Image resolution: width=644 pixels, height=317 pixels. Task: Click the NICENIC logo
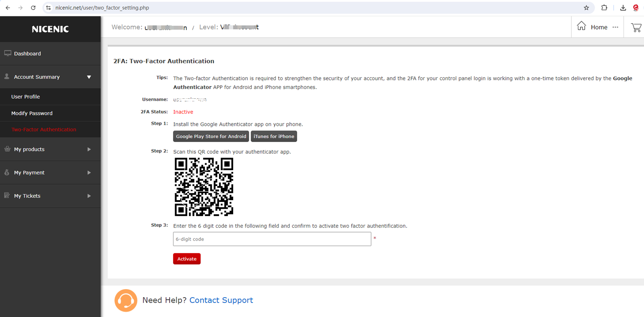point(50,29)
